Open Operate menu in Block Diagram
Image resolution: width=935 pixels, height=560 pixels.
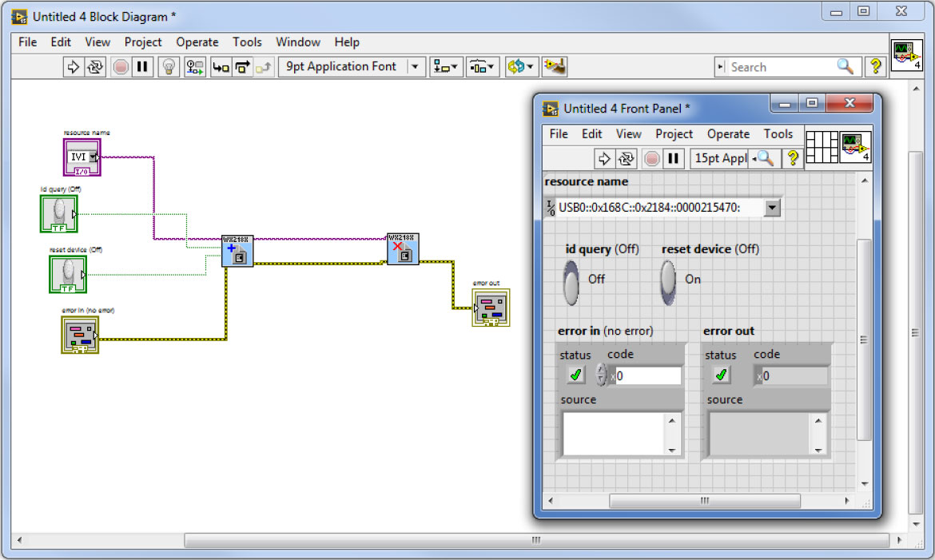tap(197, 42)
